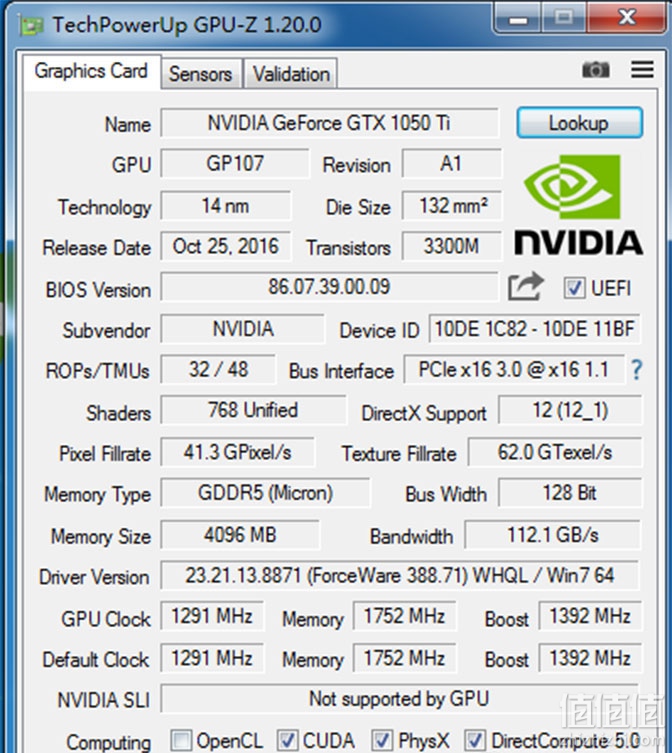Click the Bus Interface field PCIe x16 3.0
672x753 pixels.
click(514, 369)
